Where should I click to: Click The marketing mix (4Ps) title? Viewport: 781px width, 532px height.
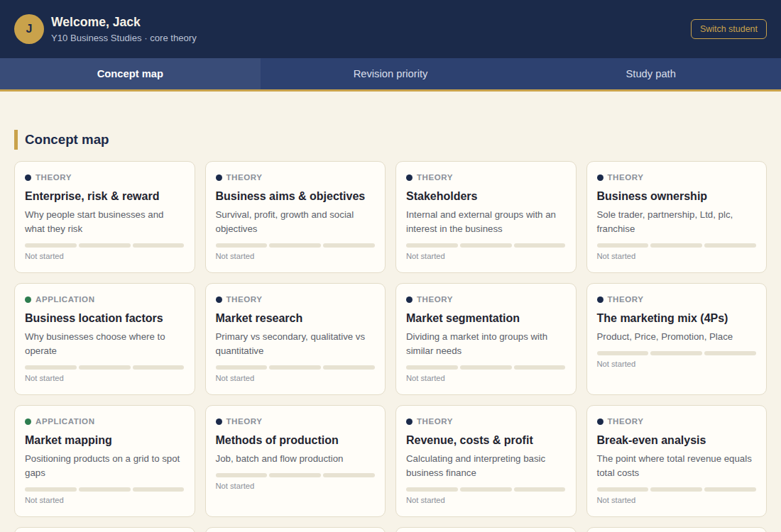662,318
